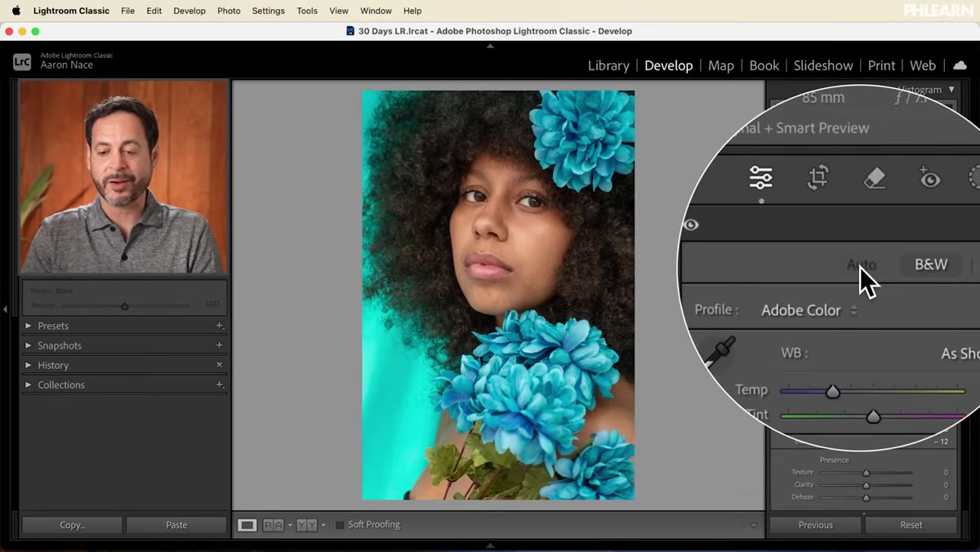Open the Lightroom Classic app menu
Viewport: 980px width, 552px height.
tap(71, 11)
